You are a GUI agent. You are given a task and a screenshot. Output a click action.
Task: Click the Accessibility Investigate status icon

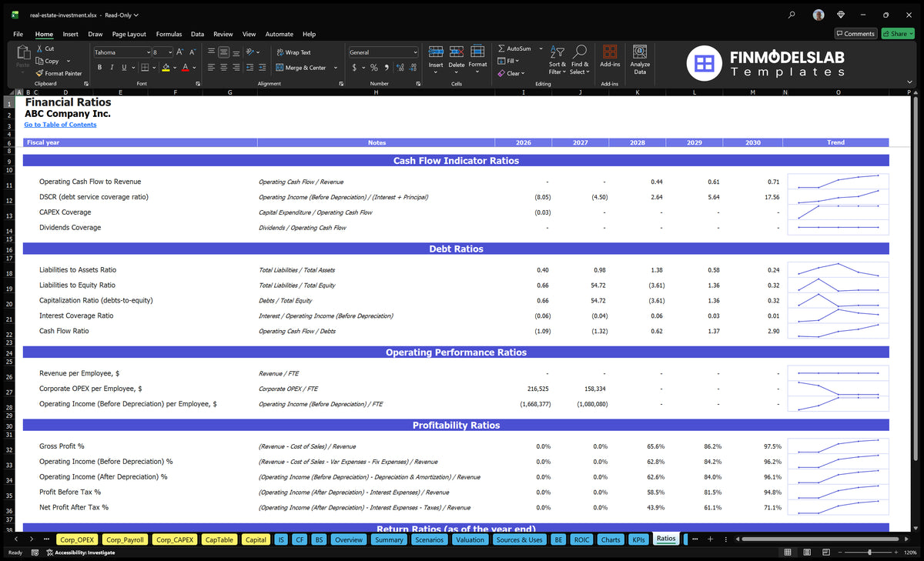point(50,552)
